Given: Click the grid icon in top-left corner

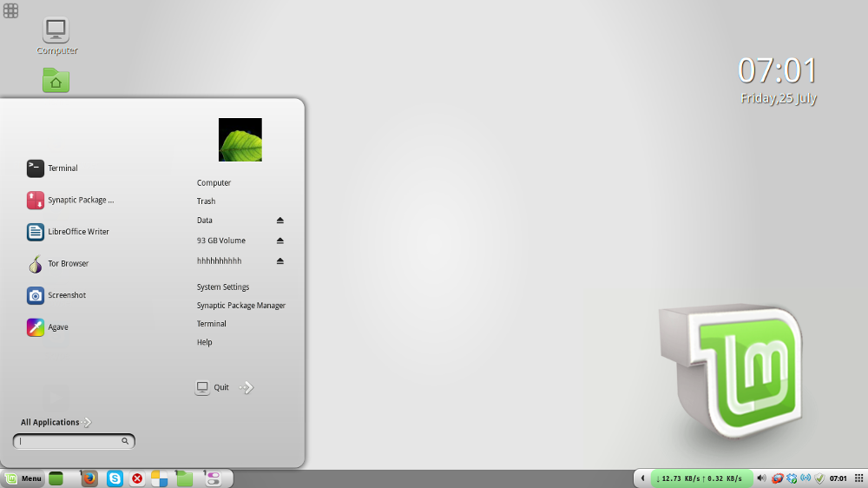Looking at the screenshot, I should point(10,10).
